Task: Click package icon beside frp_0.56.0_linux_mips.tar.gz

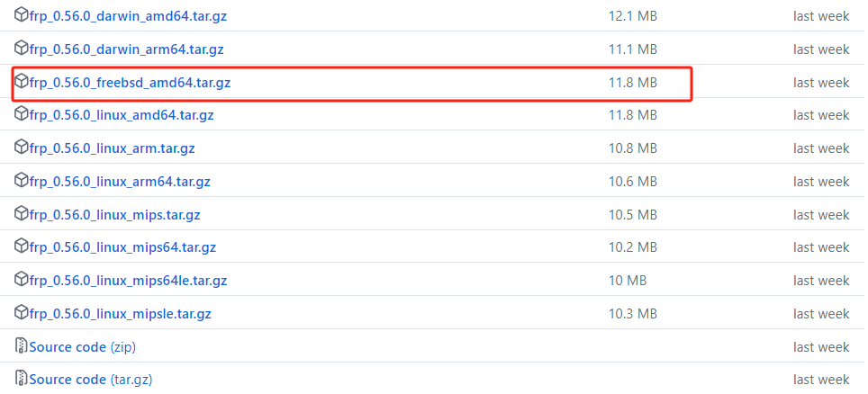Action: coord(22,214)
